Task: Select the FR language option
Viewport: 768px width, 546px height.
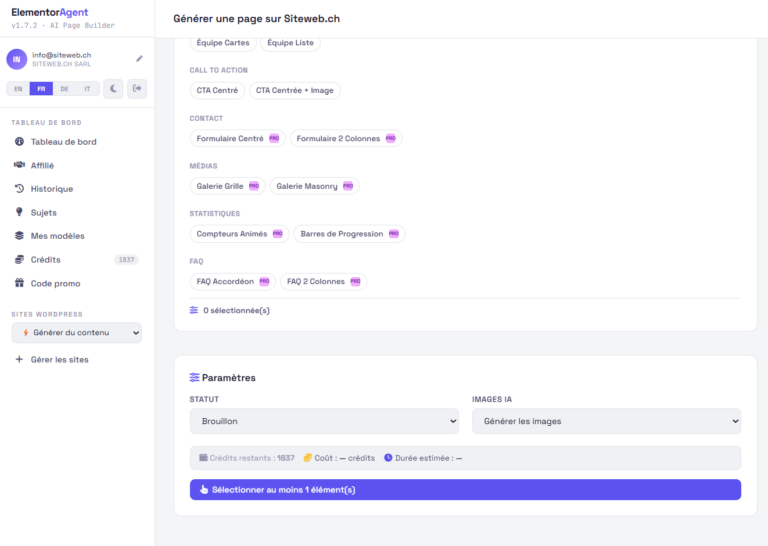Action: [41, 89]
